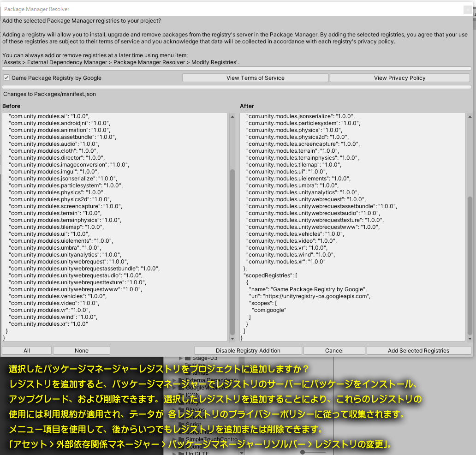Click "com.unity.modules.audio" line in Before pane
This screenshot has height=455, width=476.
point(54,144)
